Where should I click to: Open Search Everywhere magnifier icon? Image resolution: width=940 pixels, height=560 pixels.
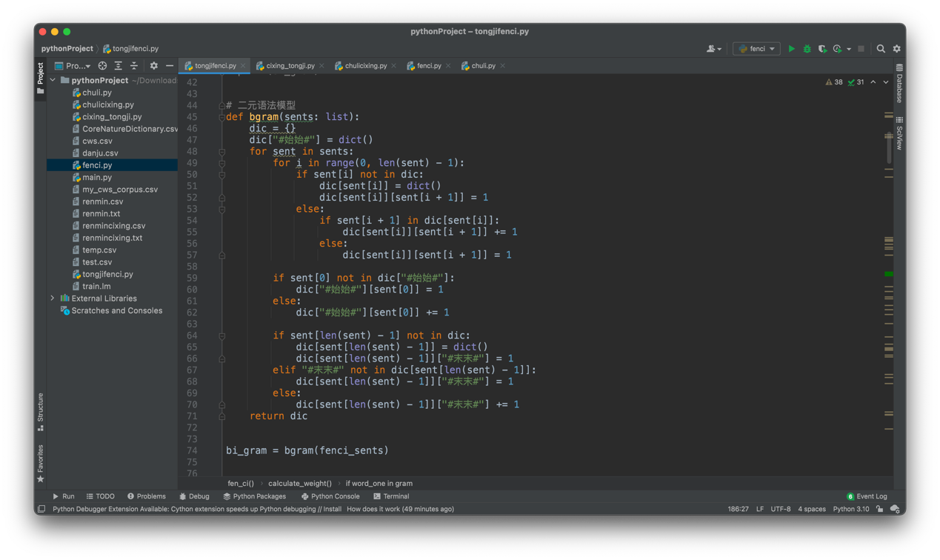coord(881,49)
